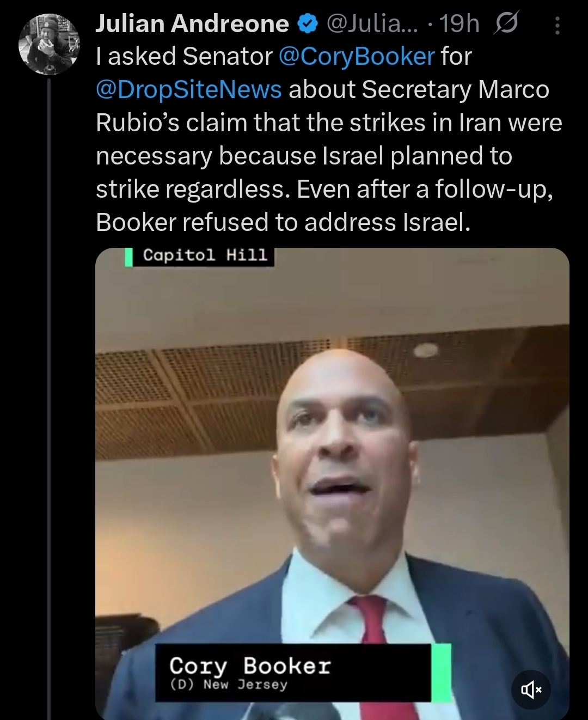Click the green block ending the name banner

point(441,673)
